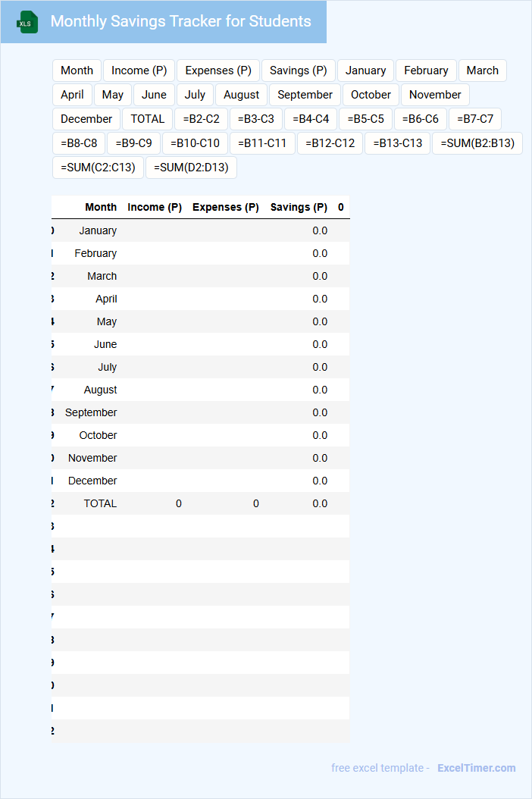Click the April row cell in table

[x=106, y=299]
